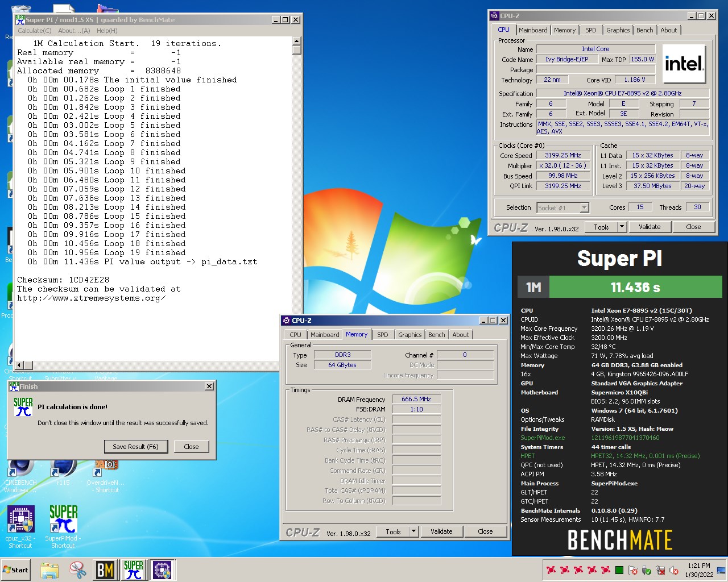This screenshot has width=728, height=582.
Task: Click the network tray icon
Action: tap(660, 570)
